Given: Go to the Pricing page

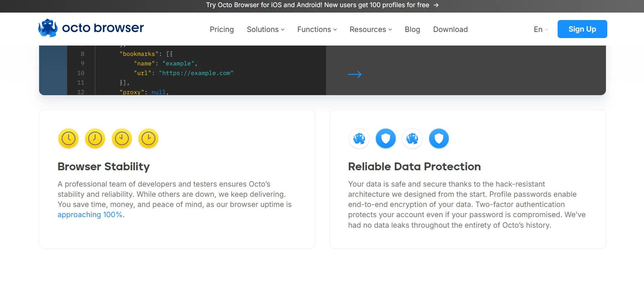Looking at the screenshot, I should 222,30.
